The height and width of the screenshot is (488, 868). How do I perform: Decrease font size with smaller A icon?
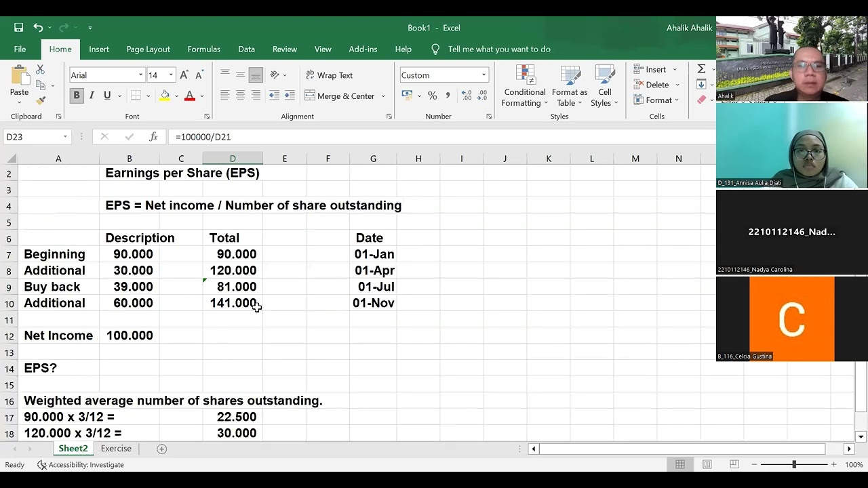199,75
